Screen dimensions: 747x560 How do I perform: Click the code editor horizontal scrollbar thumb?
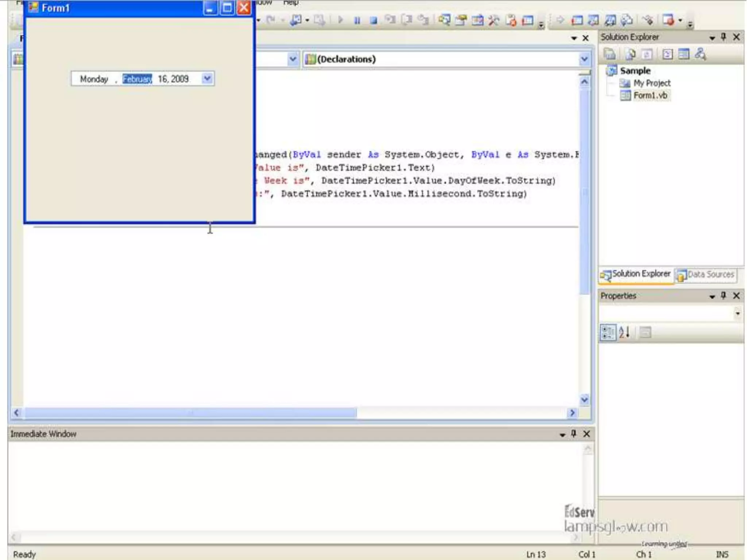(190, 413)
